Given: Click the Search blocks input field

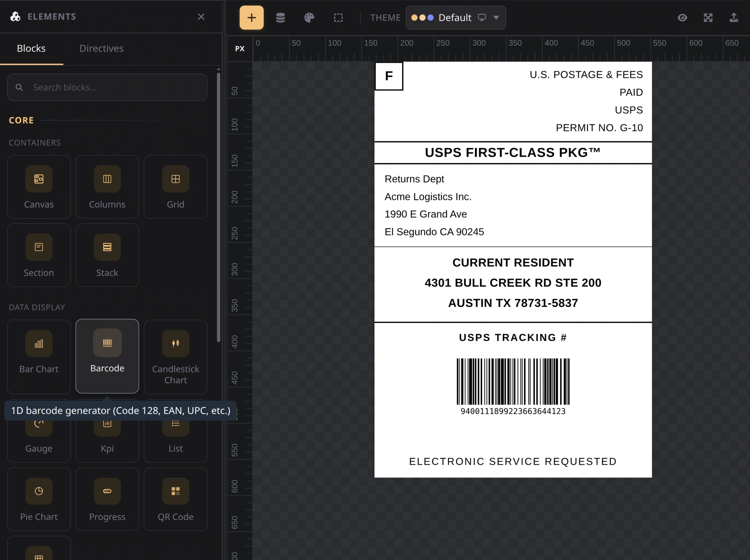Looking at the screenshot, I should [107, 87].
